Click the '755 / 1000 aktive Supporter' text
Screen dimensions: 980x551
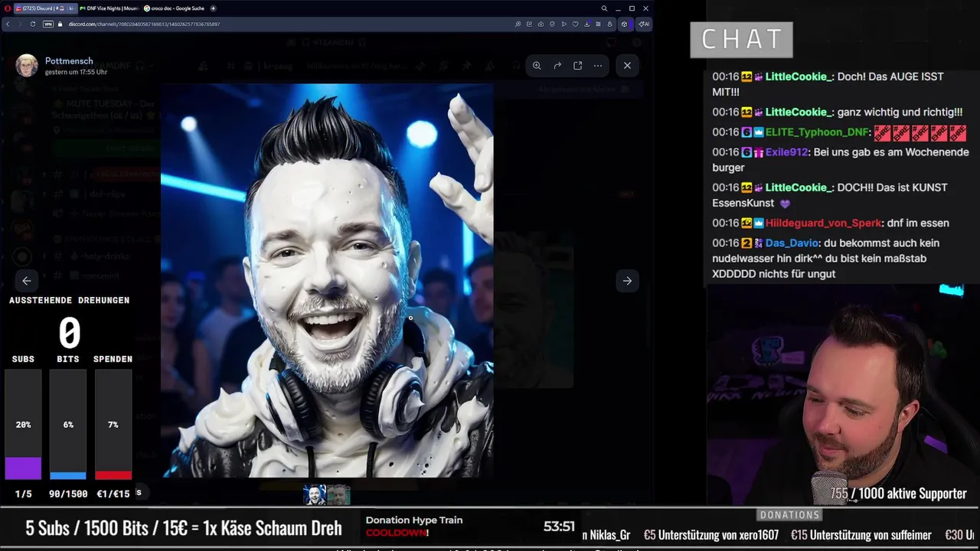[899, 494]
